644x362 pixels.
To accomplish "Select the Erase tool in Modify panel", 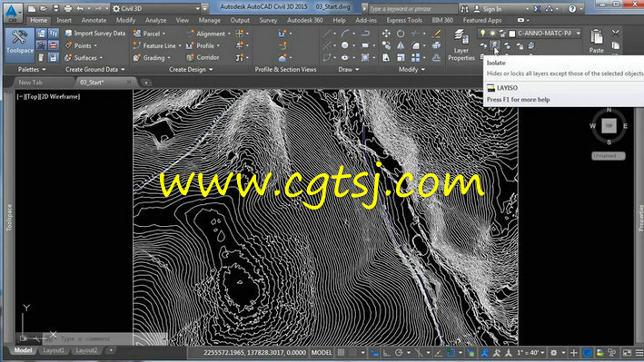I will [436, 34].
